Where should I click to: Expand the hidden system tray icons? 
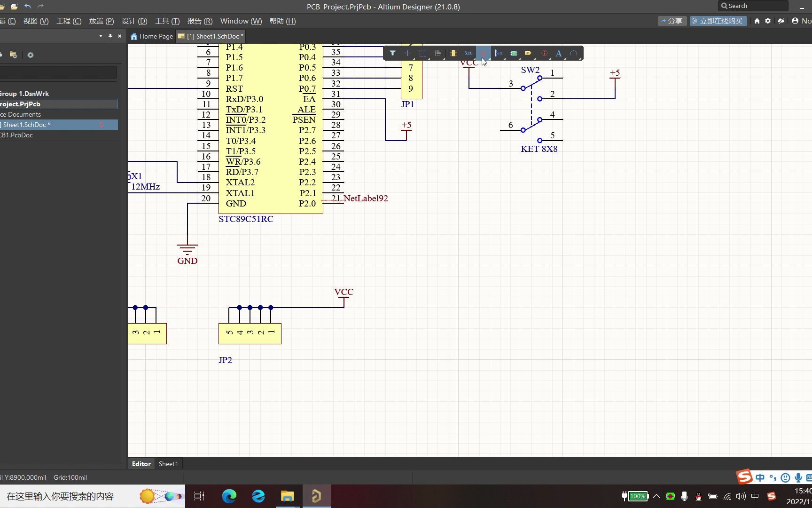pos(656,496)
